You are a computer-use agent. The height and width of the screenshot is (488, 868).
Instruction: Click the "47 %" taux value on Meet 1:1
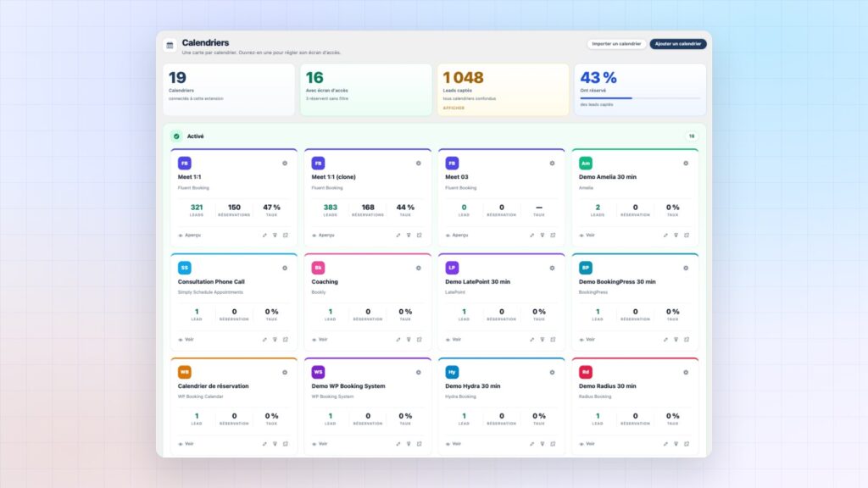click(272, 208)
